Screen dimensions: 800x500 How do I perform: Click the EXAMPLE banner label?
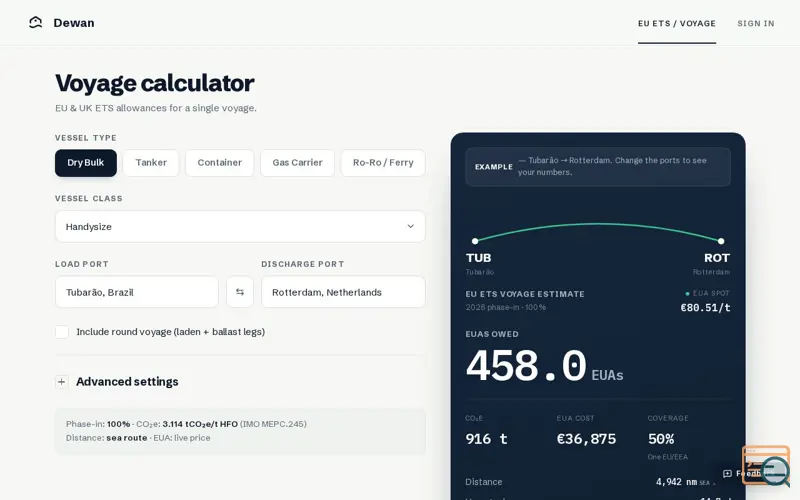[494, 167]
